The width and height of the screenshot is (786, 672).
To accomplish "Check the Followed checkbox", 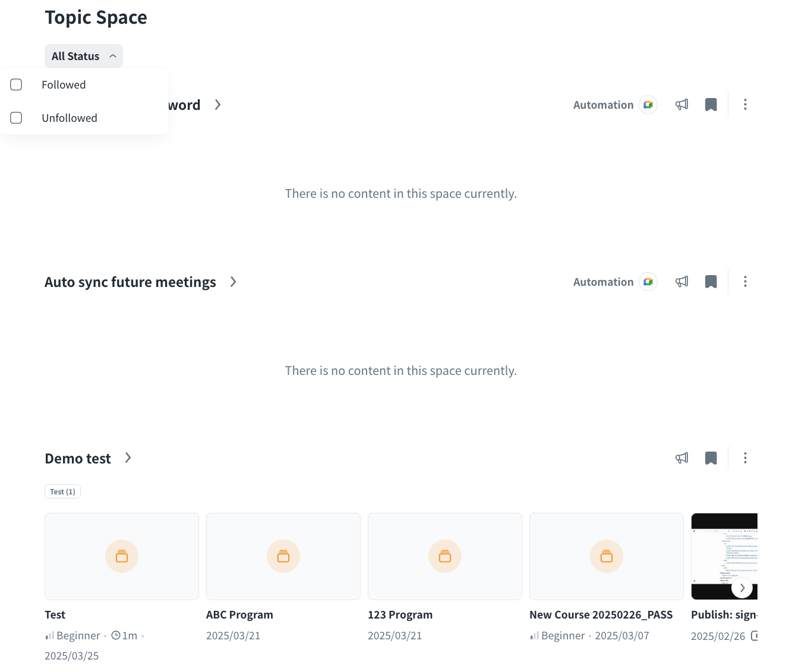I will point(16,85).
